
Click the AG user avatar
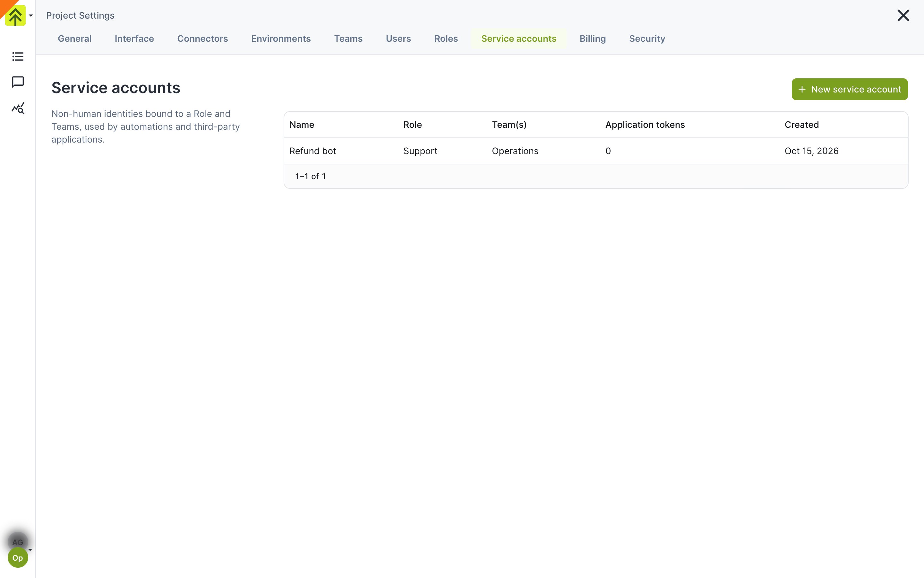click(x=18, y=541)
